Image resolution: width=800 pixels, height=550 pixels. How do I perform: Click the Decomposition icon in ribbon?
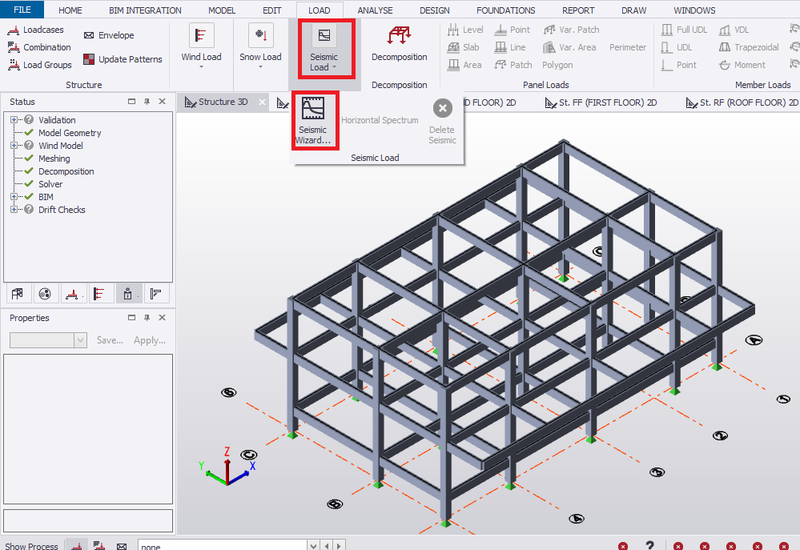tap(399, 40)
